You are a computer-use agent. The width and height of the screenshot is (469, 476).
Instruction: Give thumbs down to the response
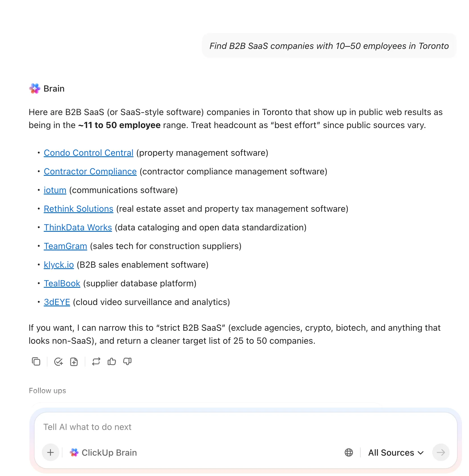(x=127, y=362)
